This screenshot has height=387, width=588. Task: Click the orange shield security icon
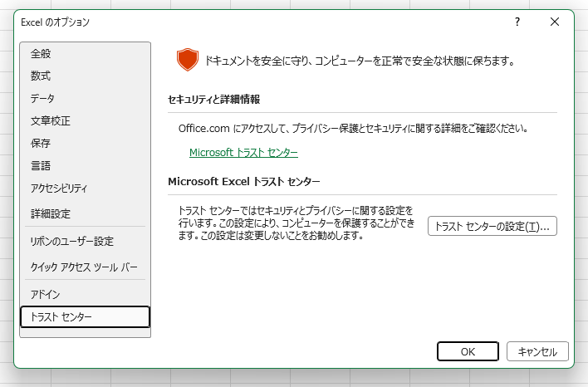pos(188,60)
